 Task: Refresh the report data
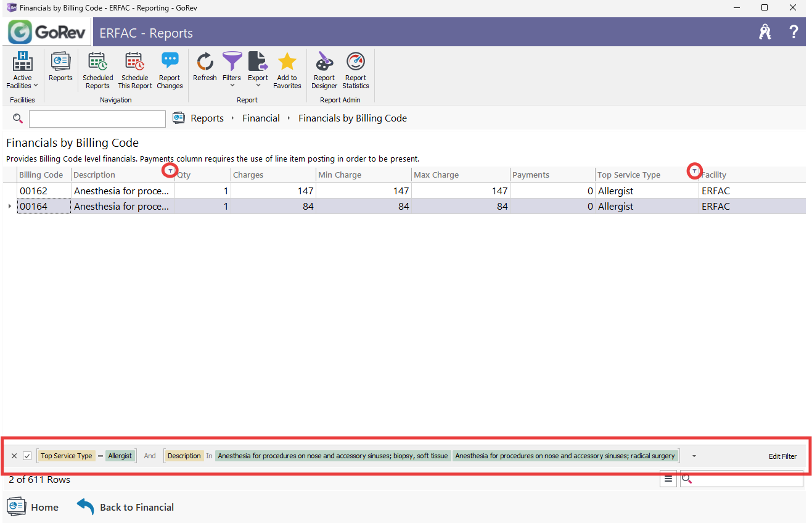[x=205, y=67]
